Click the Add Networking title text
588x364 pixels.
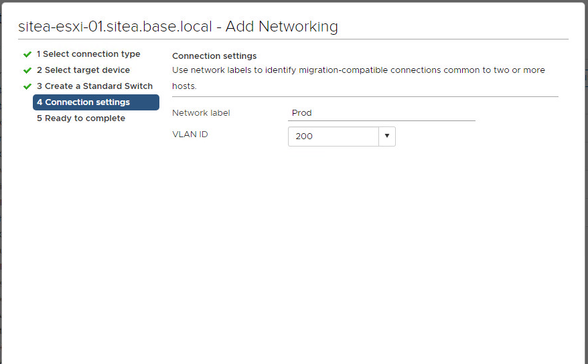pyautogui.click(x=281, y=27)
